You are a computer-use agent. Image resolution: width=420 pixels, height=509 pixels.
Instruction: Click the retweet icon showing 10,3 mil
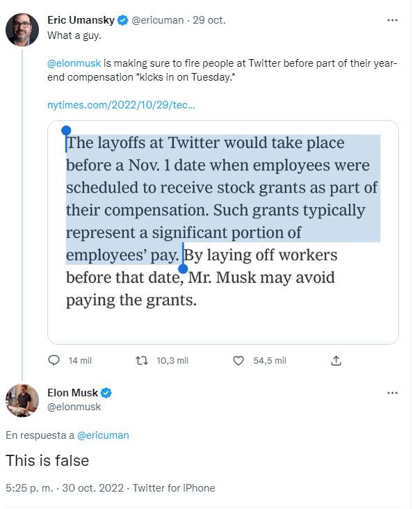tap(142, 361)
